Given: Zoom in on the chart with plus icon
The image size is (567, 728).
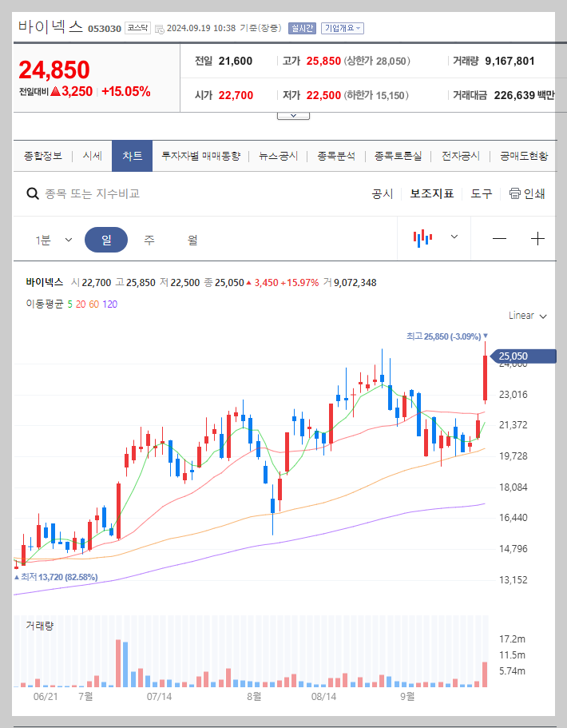Looking at the screenshot, I should [x=537, y=237].
